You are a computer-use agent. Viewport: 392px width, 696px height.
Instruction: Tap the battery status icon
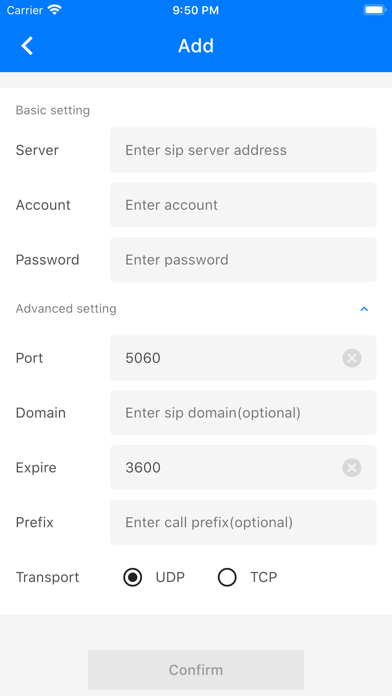pos(374,10)
